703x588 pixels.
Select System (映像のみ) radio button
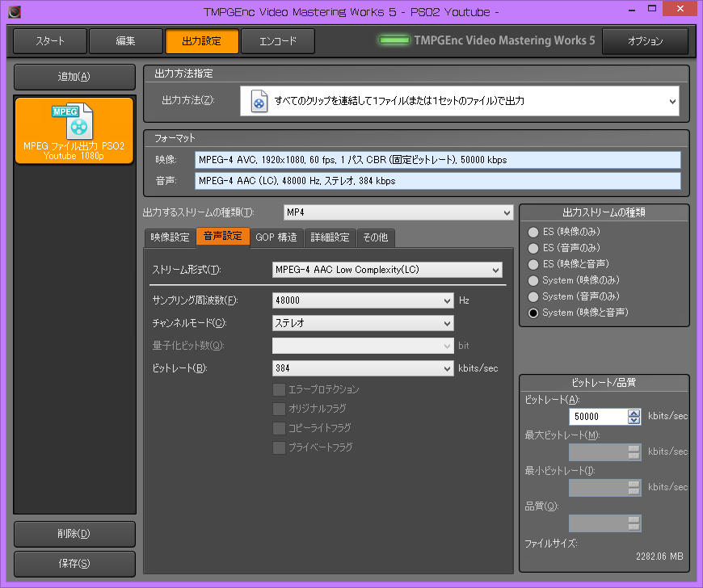[x=533, y=280]
